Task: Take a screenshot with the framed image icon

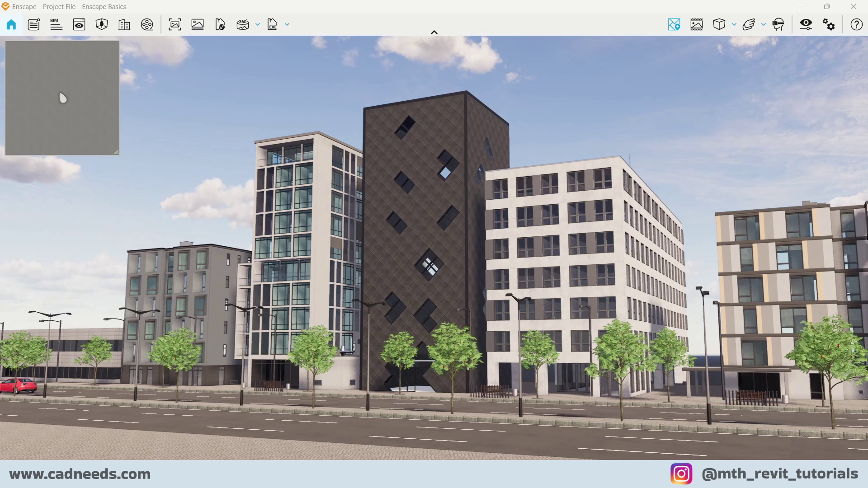Action: click(x=175, y=24)
